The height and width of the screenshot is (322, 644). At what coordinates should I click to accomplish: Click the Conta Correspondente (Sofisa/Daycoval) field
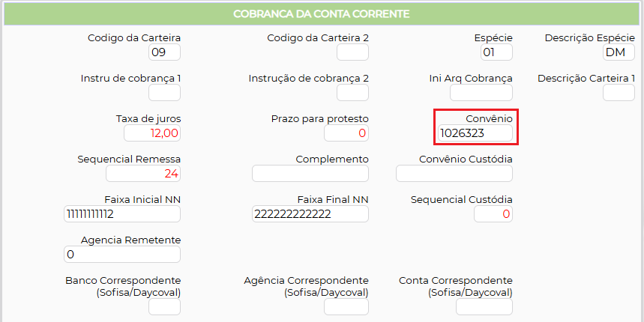[484, 307]
